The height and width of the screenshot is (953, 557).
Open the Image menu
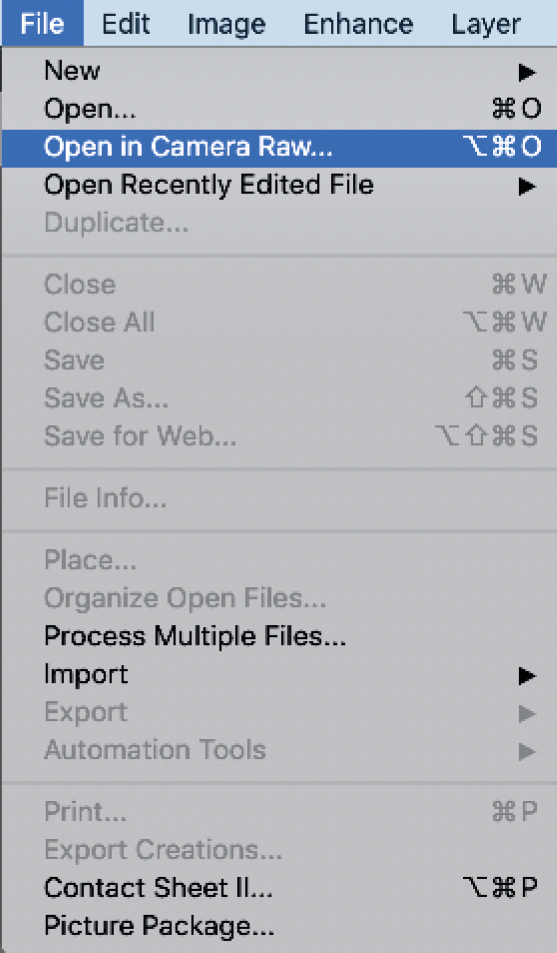[x=226, y=24]
